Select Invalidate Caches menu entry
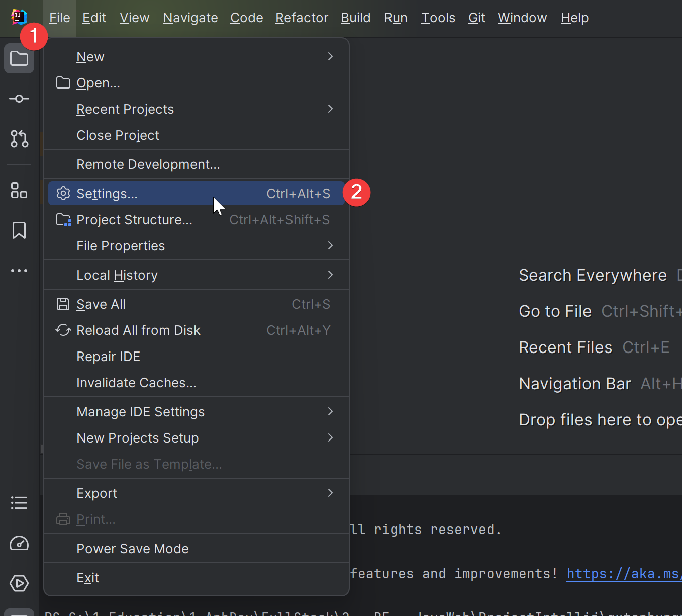Viewport: 682px width, 616px height. point(197,382)
